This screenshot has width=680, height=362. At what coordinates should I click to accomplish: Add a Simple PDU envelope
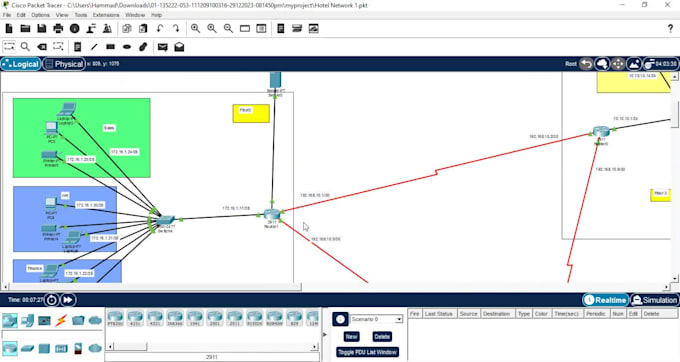click(x=163, y=47)
